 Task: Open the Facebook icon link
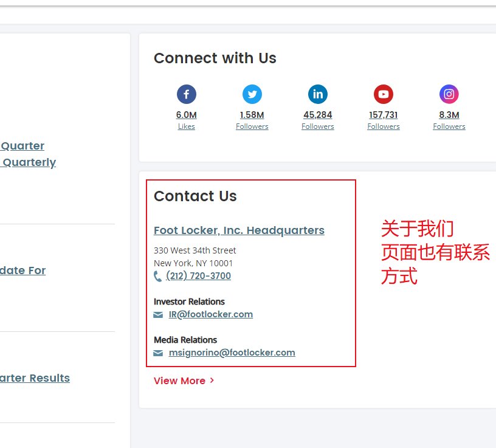[x=187, y=94]
